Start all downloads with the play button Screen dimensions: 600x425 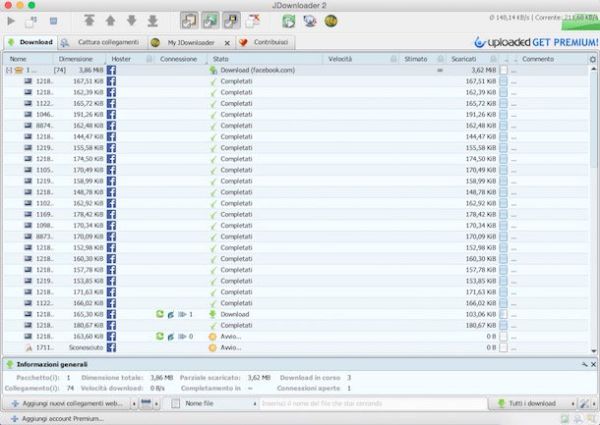pos(11,20)
